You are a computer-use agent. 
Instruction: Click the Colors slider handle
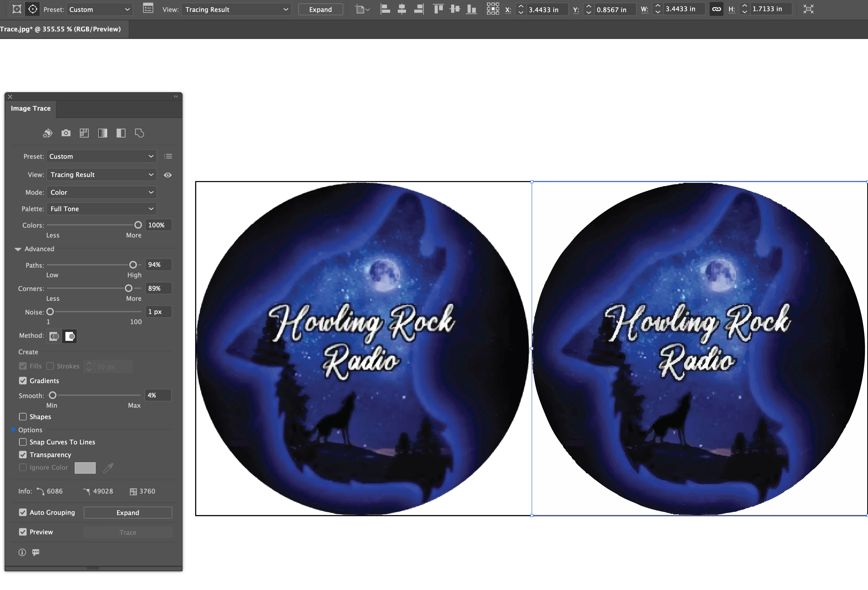(x=138, y=225)
